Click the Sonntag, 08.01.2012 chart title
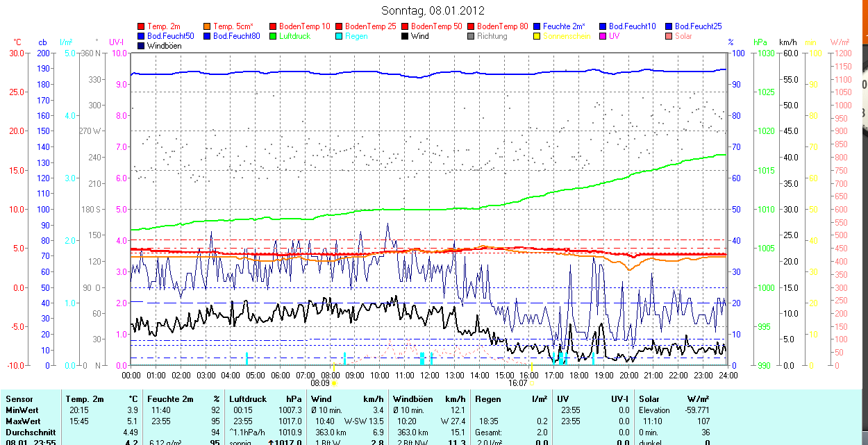This screenshot has width=868, height=445. click(x=433, y=10)
